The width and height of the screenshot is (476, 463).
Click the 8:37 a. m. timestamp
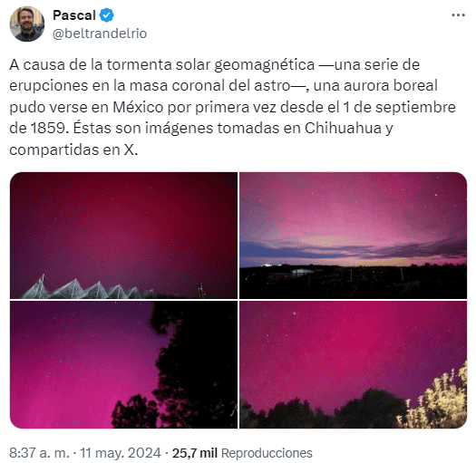click(40, 453)
